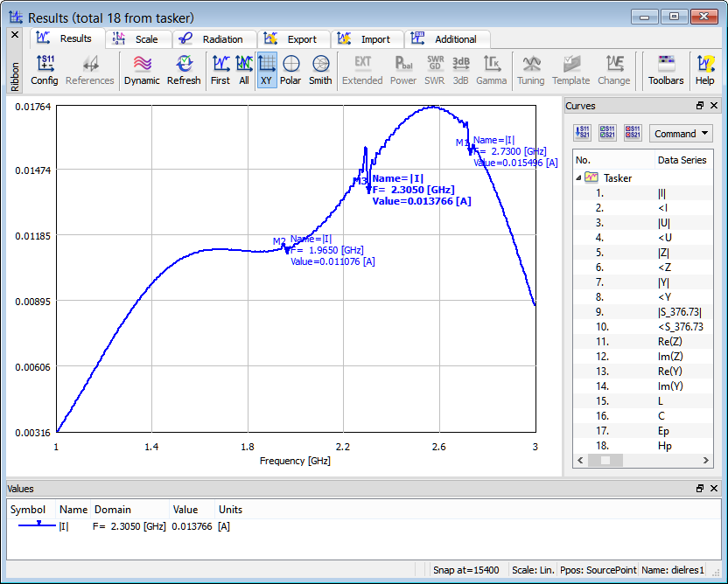Viewport: 728px width, 584px height.
Task: Switch to the Smith chart view
Action: click(320, 69)
